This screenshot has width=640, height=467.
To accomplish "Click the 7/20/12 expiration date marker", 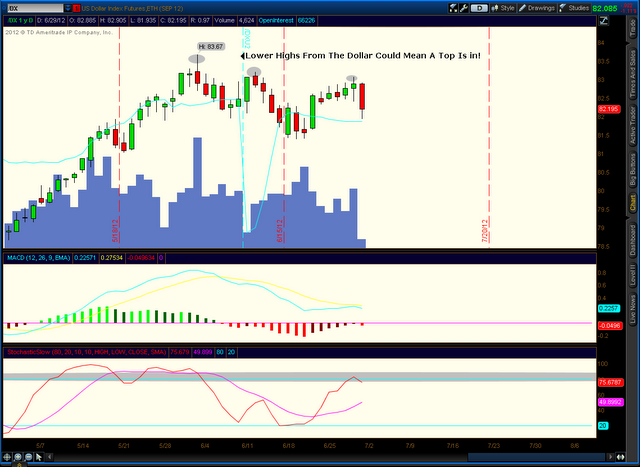I will (x=485, y=231).
